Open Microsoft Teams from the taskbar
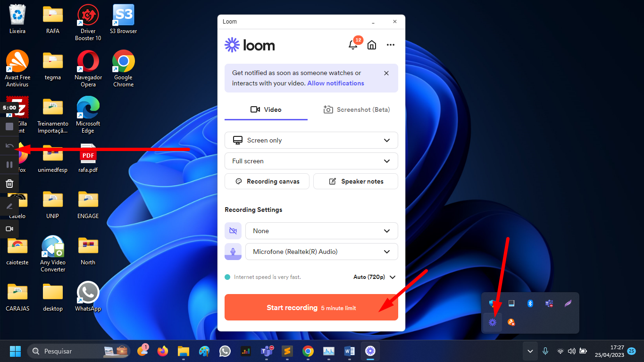This screenshot has width=644, height=362. [x=267, y=351]
